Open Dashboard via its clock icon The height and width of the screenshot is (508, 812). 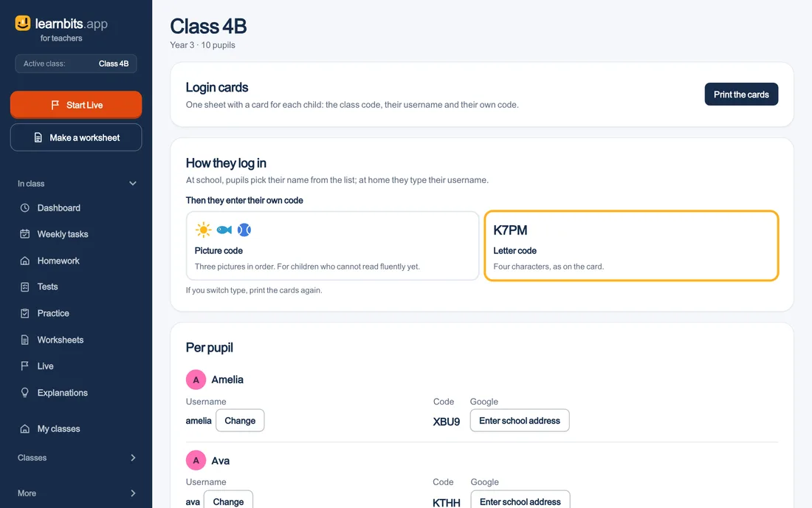(x=25, y=207)
